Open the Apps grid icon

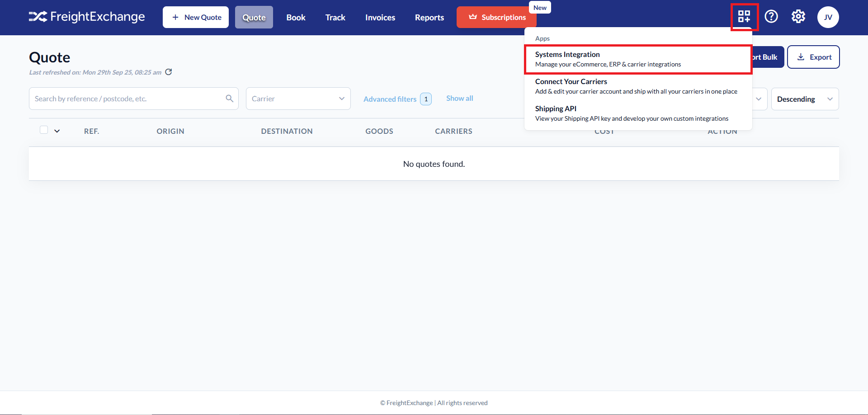tap(744, 17)
